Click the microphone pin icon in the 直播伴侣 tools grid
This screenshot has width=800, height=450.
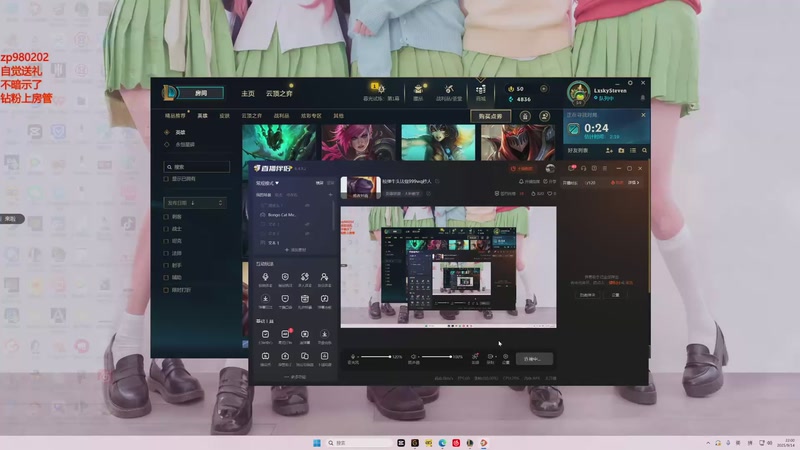pyautogui.click(x=265, y=277)
